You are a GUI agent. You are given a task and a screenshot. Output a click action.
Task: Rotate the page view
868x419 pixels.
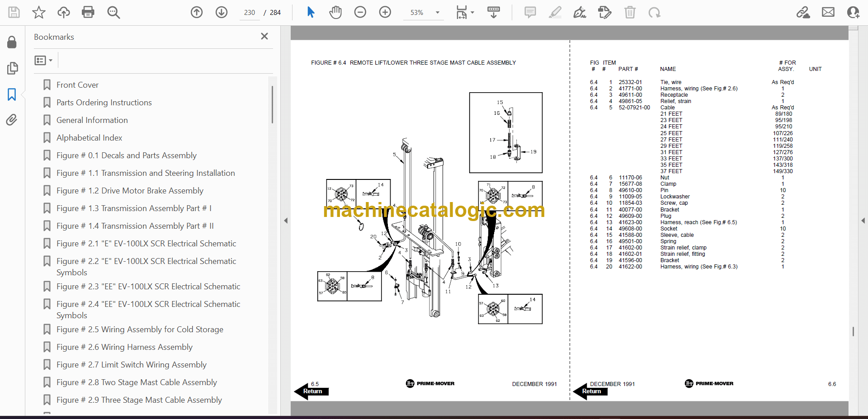654,12
